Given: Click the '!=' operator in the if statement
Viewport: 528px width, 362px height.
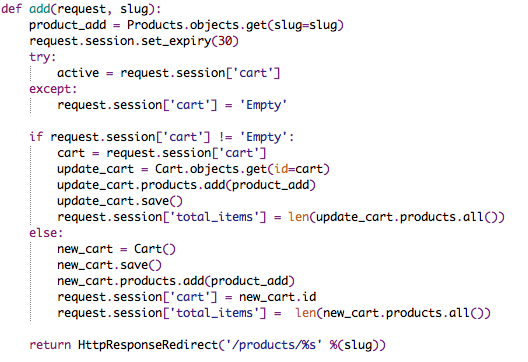Looking at the screenshot, I should pos(225,137).
